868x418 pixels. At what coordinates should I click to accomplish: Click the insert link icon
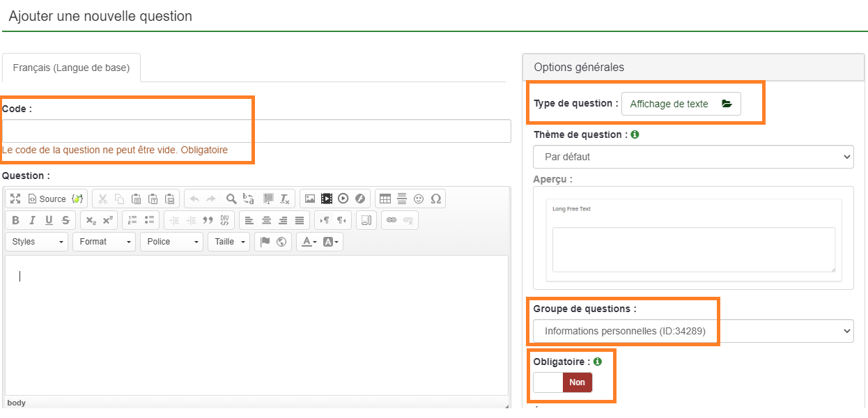point(392,220)
